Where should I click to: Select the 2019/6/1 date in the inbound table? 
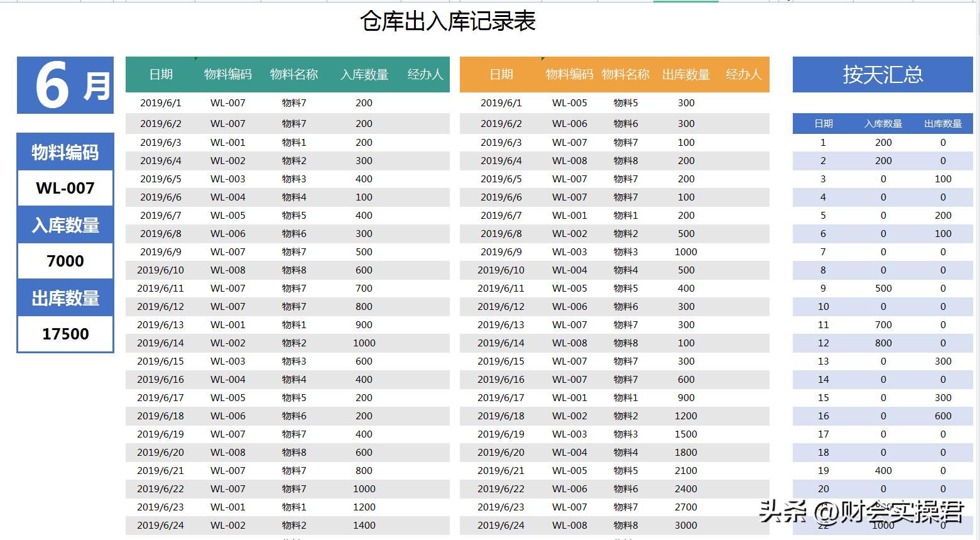coord(161,102)
